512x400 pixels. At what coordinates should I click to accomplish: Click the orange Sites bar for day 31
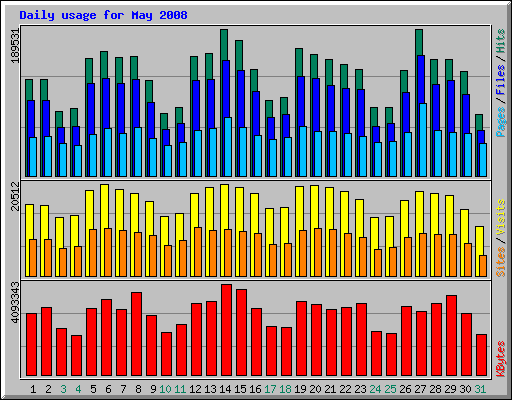click(483, 266)
